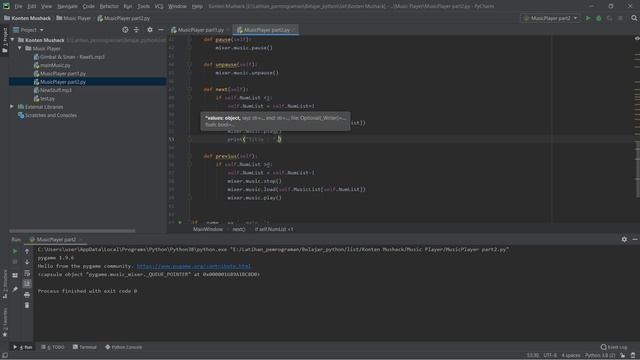Open the Python Console tab
This screenshot has width=640, height=360.
(x=124, y=347)
